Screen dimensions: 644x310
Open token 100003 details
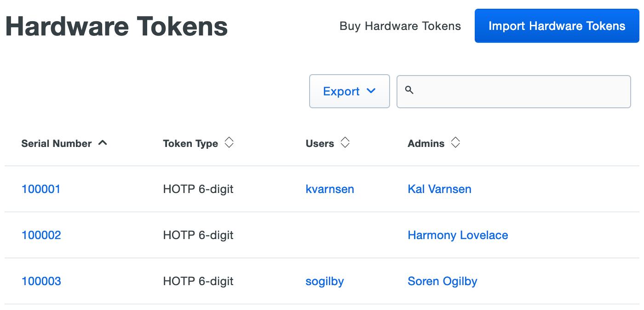41,281
